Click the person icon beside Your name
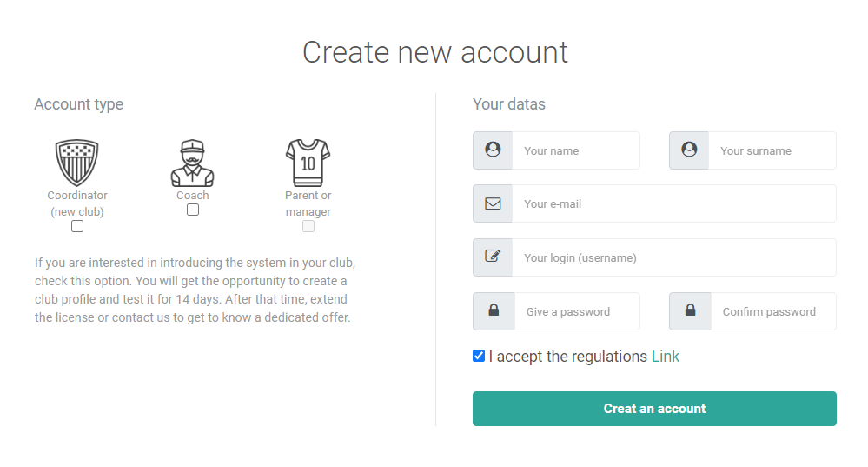This screenshot has width=868, height=467. (x=493, y=150)
